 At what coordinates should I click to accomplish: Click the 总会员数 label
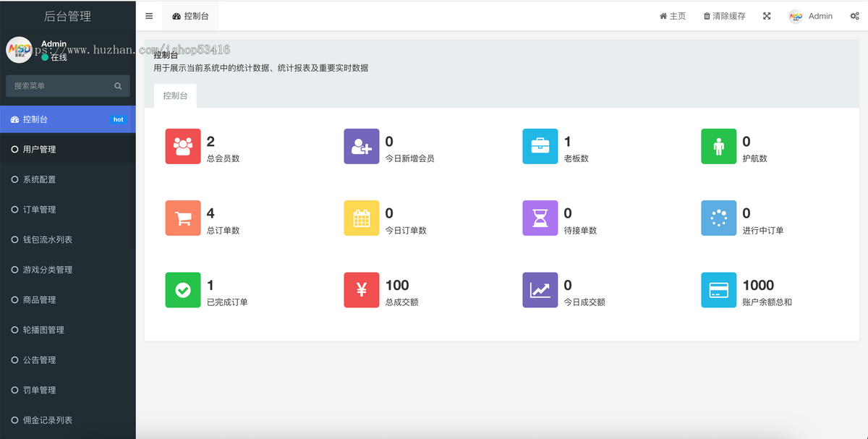(223, 158)
